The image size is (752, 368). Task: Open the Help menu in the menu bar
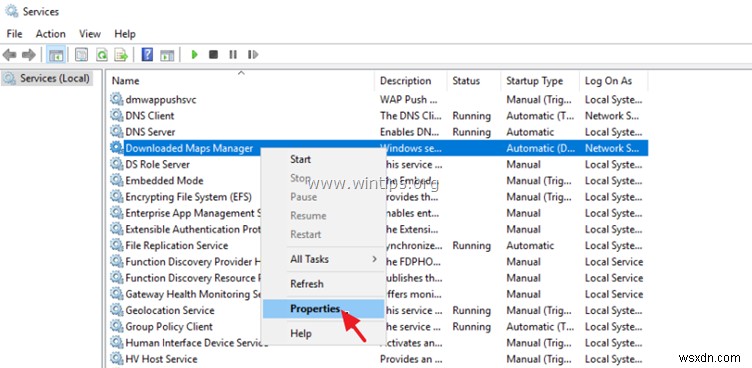[125, 34]
